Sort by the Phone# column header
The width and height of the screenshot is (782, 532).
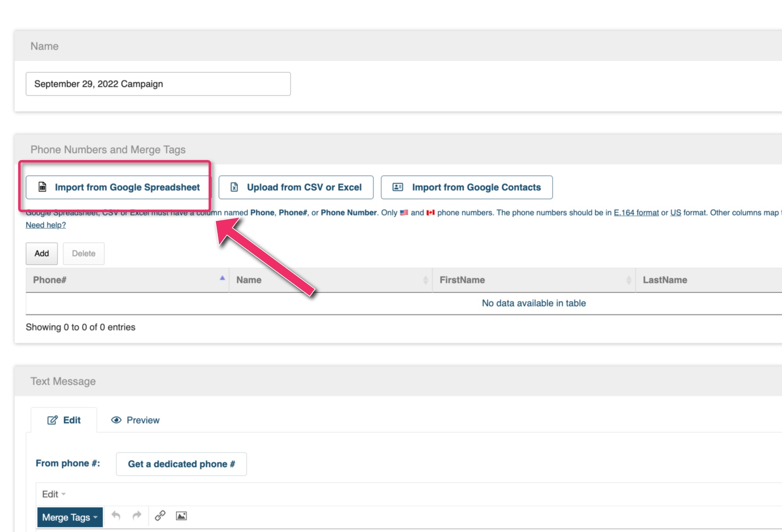128,280
